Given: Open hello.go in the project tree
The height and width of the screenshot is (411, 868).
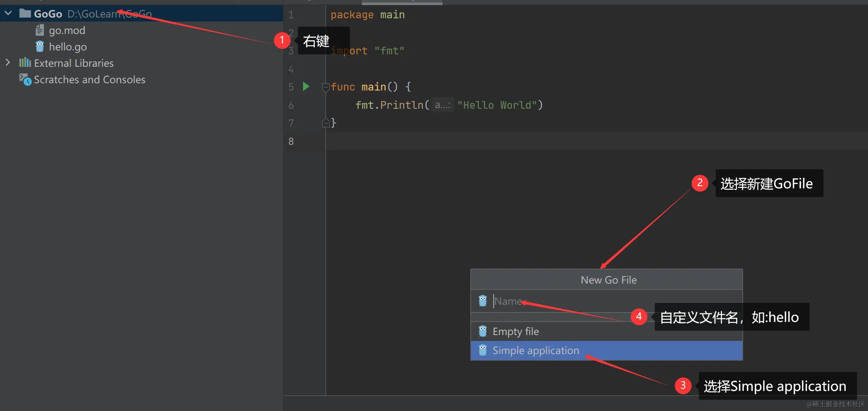Looking at the screenshot, I should coord(68,47).
